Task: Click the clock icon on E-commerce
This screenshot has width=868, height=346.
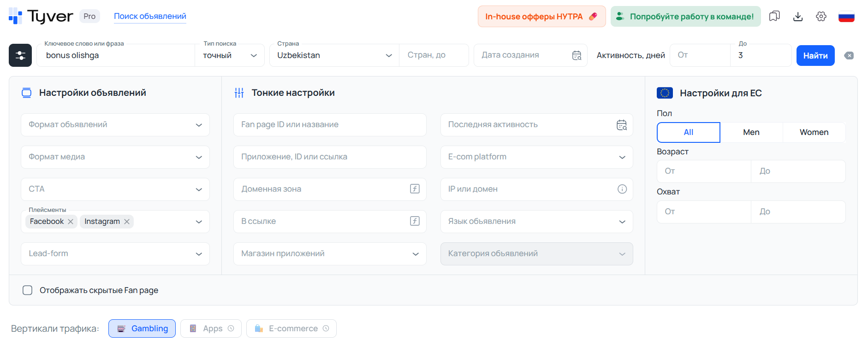Action: [326, 328]
